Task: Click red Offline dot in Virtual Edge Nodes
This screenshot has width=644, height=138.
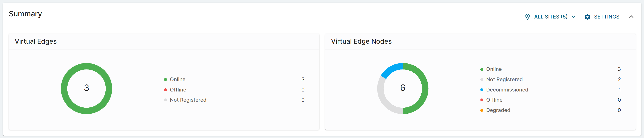Action: tap(482, 100)
